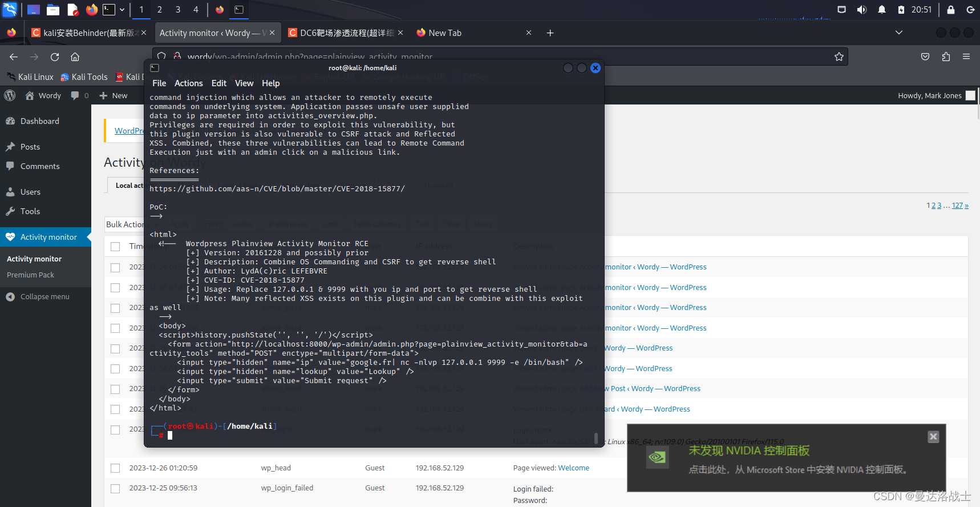Open the terminal emulator icon in top panel

(109, 10)
